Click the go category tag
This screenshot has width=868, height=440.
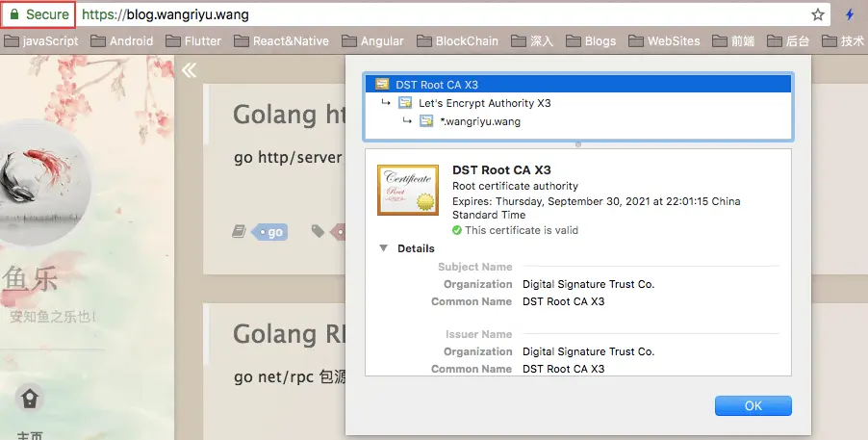click(271, 232)
